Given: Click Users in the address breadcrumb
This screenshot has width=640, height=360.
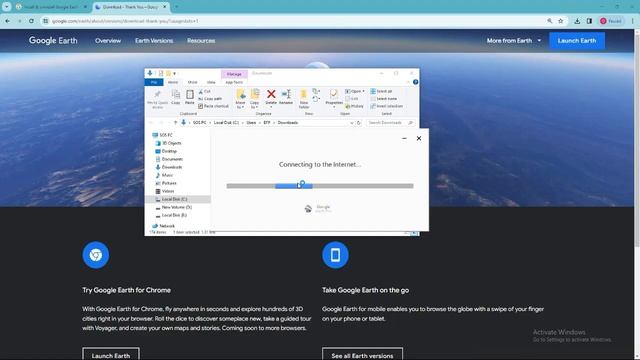Looking at the screenshot, I should click(x=251, y=123).
